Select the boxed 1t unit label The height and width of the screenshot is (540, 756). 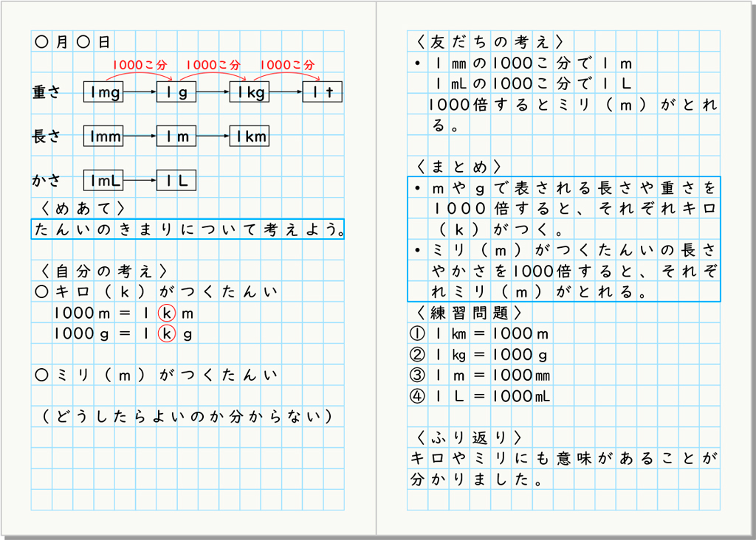[322, 91]
